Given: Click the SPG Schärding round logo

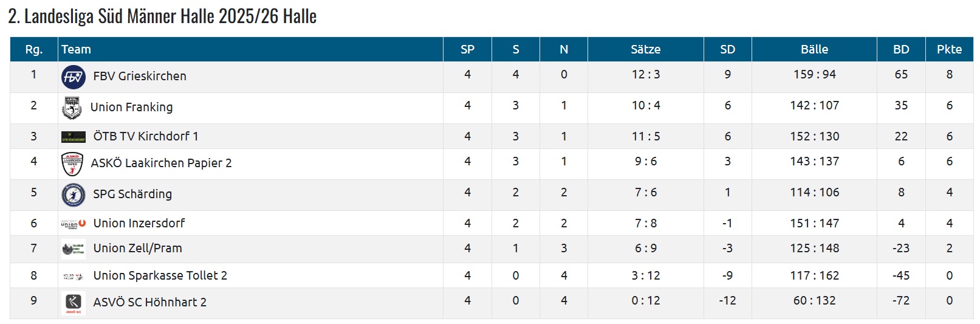Looking at the screenshot, I should (x=74, y=195).
